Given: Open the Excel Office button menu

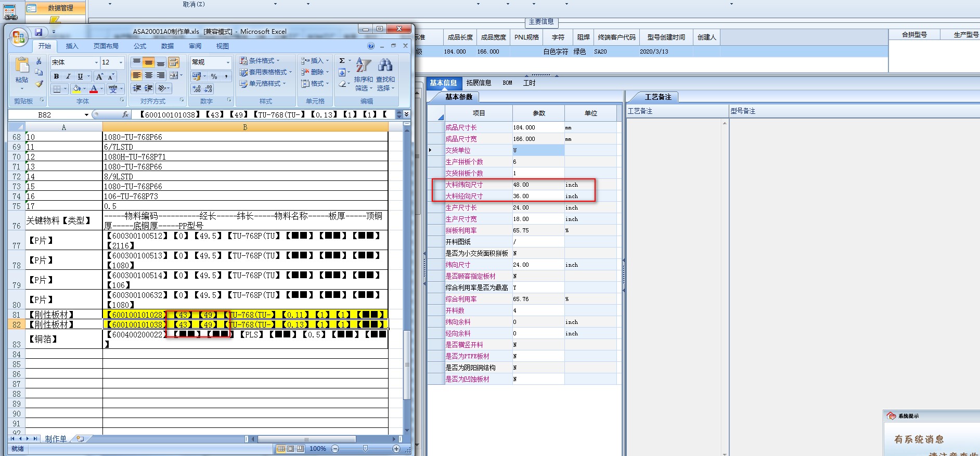Looking at the screenshot, I should point(18,37).
